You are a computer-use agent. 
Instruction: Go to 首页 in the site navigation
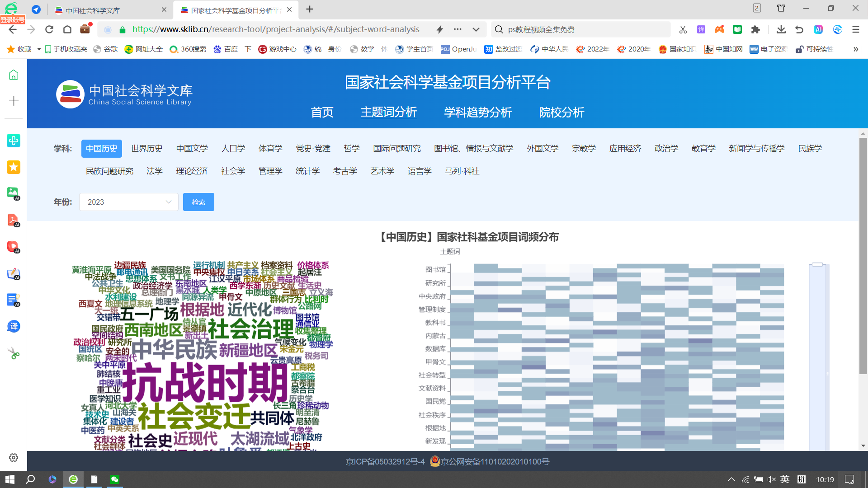pos(322,112)
